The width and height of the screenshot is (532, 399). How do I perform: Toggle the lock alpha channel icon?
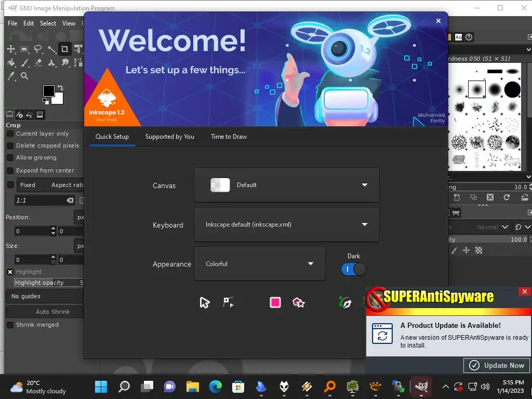[x=478, y=250]
